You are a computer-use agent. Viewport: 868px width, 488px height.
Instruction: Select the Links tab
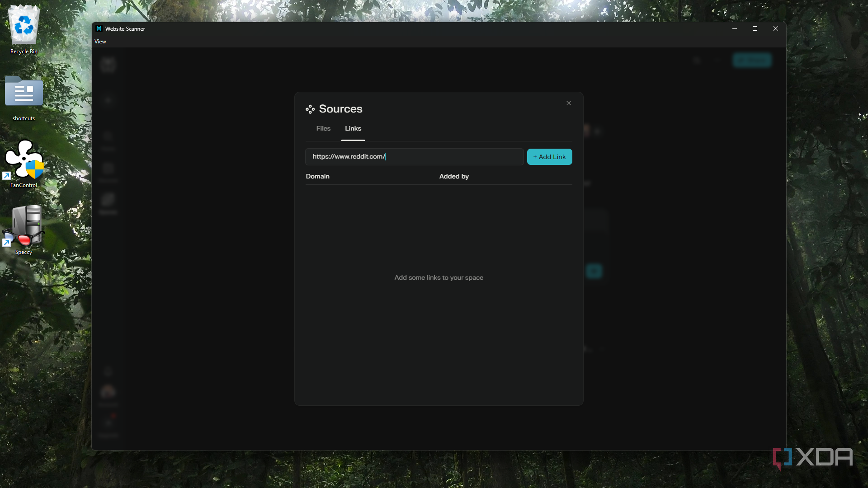click(x=353, y=129)
